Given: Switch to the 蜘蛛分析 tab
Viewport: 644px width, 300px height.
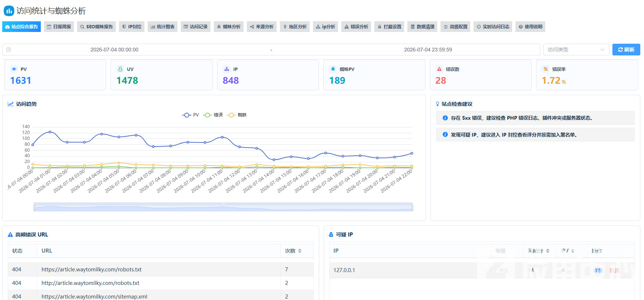Looking at the screenshot, I should (x=229, y=27).
